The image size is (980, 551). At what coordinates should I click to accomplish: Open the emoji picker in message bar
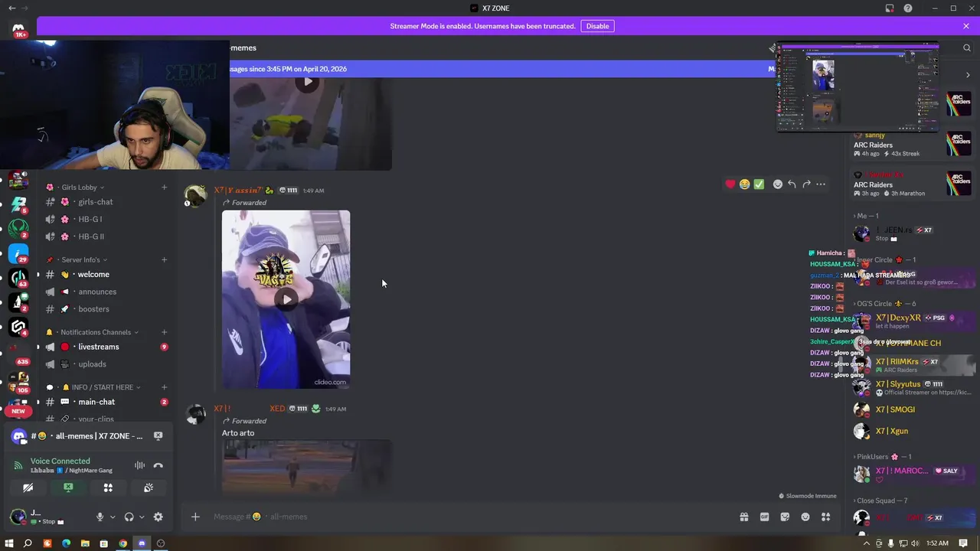(x=805, y=517)
